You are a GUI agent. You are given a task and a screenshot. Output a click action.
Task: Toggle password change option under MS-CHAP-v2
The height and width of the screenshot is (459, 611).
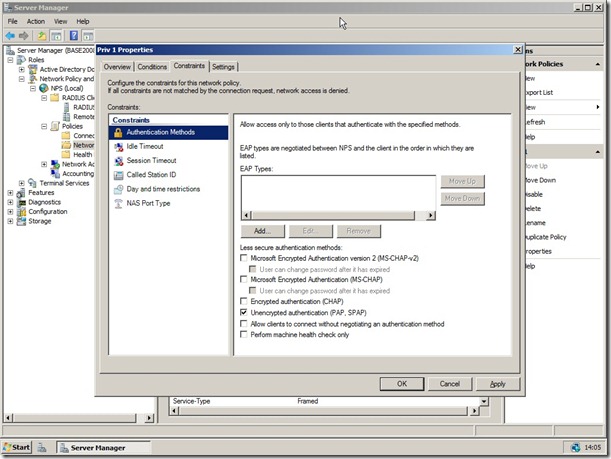(253, 269)
